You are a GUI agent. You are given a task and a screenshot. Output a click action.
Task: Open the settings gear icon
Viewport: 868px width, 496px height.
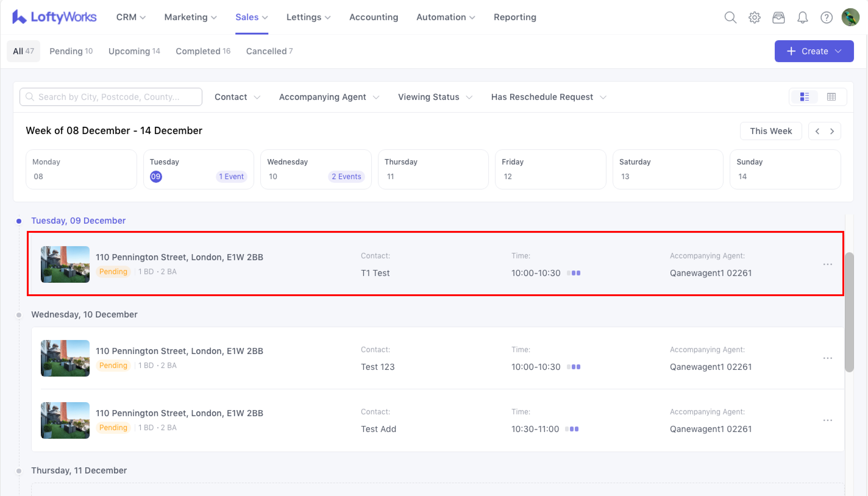tap(754, 17)
